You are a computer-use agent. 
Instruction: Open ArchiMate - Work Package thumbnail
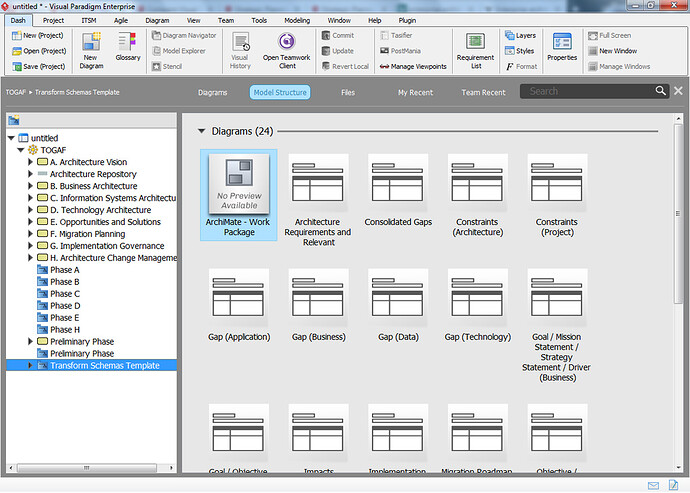(x=239, y=195)
